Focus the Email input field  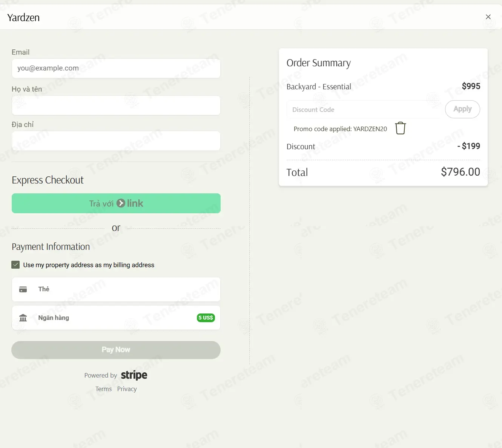tap(116, 68)
